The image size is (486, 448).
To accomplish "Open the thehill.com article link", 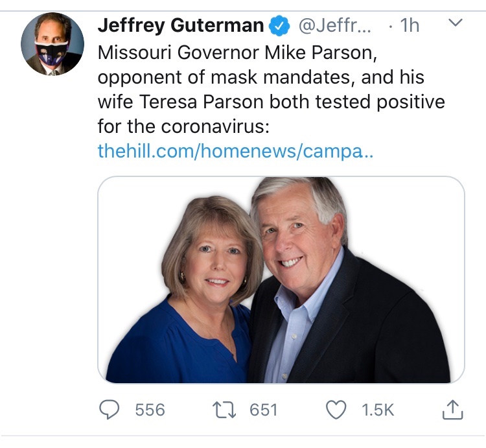I will pos(235,151).
